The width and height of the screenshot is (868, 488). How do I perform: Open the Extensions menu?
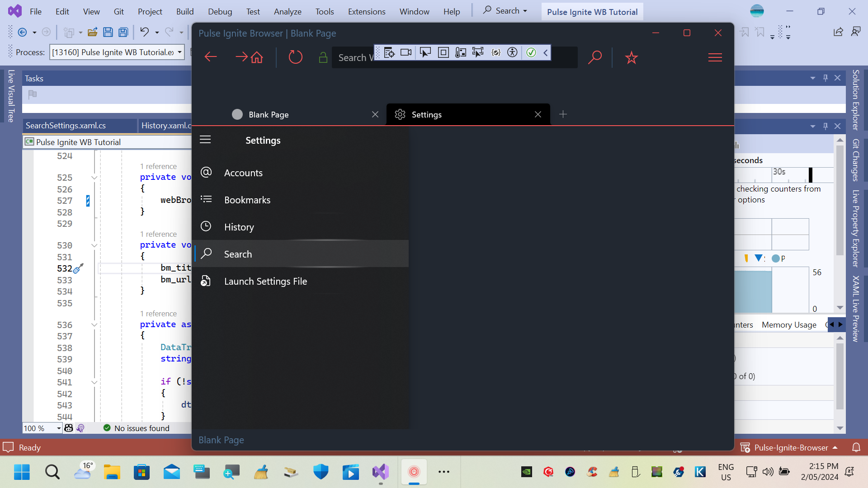(x=366, y=12)
